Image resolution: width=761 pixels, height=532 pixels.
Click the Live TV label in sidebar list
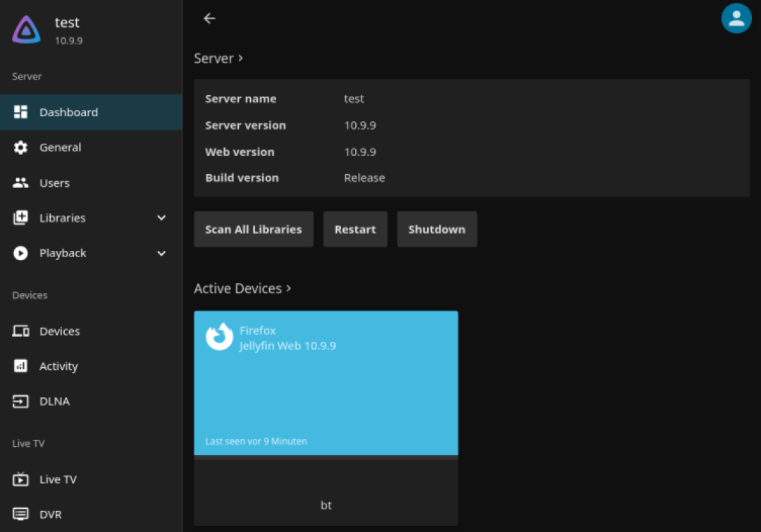click(x=58, y=479)
